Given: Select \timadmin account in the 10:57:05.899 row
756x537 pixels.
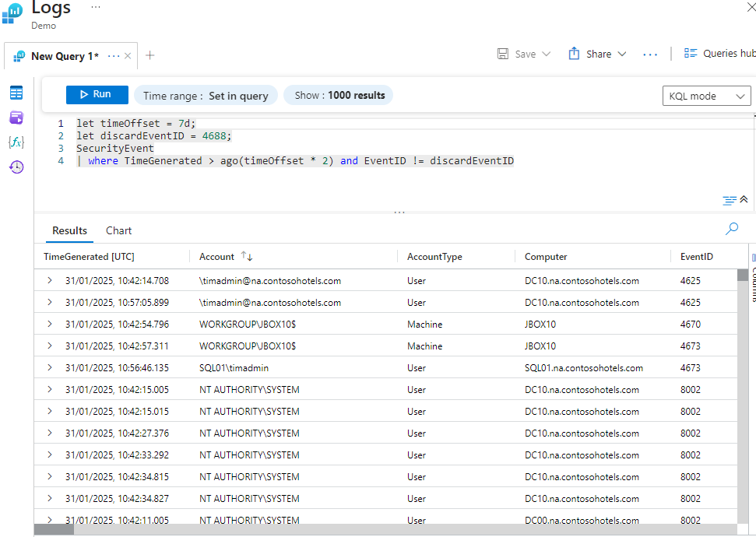Looking at the screenshot, I should (270, 303).
